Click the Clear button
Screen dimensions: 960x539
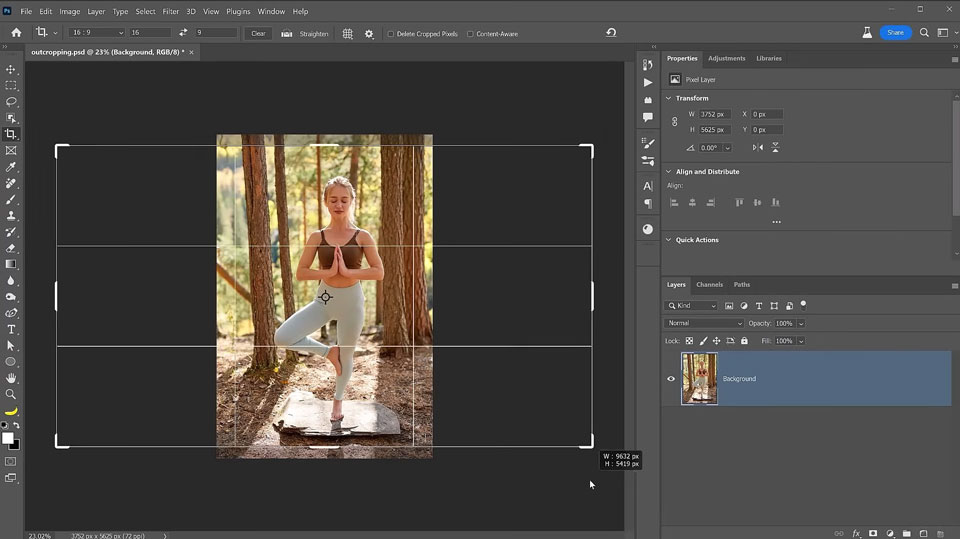pyautogui.click(x=258, y=34)
